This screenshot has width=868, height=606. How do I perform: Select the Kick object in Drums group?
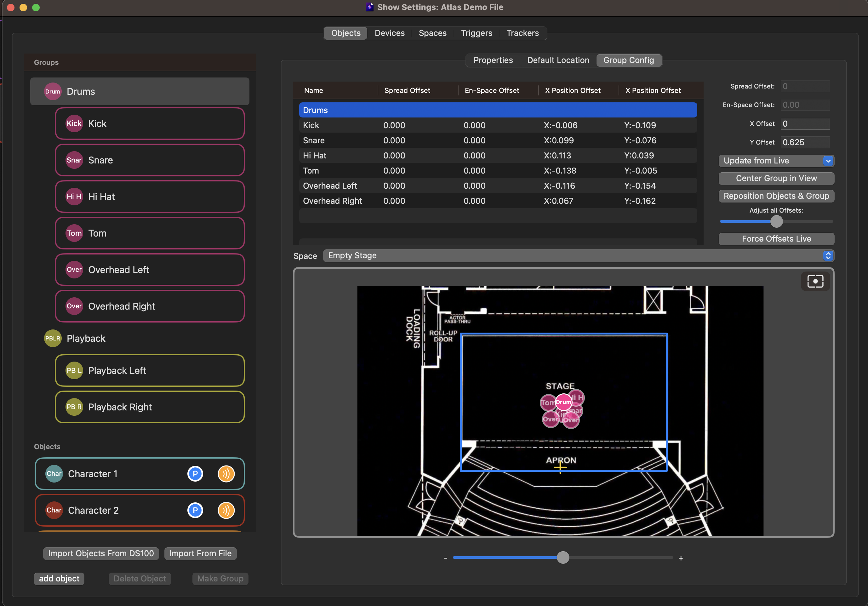pyautogui.click(x=150, y=123)
